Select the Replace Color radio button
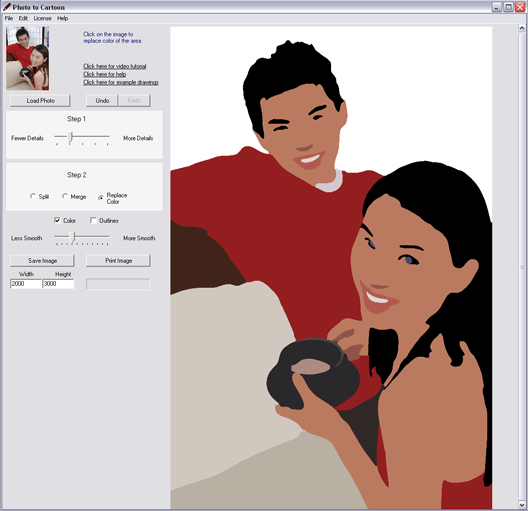 101,198
